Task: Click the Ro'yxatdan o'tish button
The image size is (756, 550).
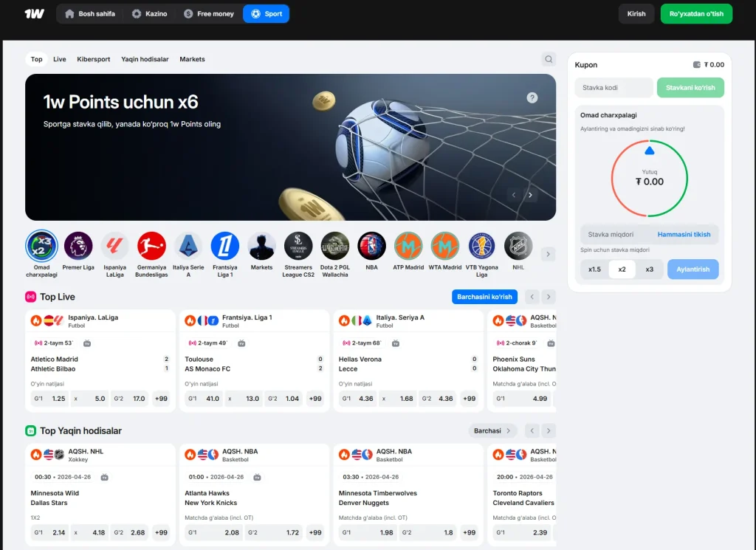Action: [x=696, y=14]
